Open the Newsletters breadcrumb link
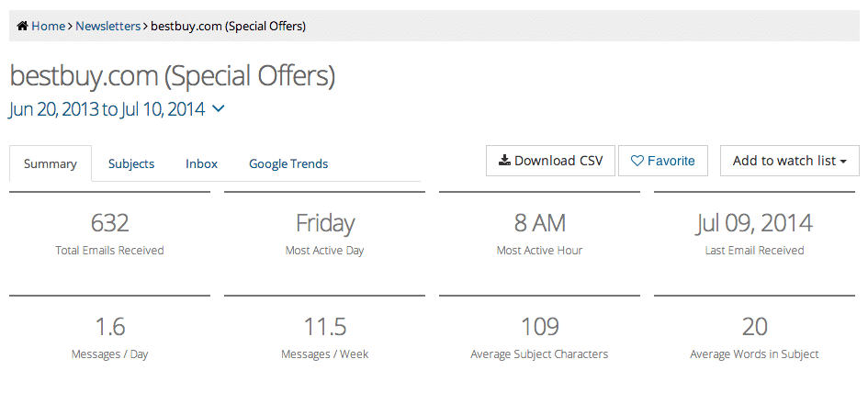Viewport: 868px width, 404px height. point(107,27)
